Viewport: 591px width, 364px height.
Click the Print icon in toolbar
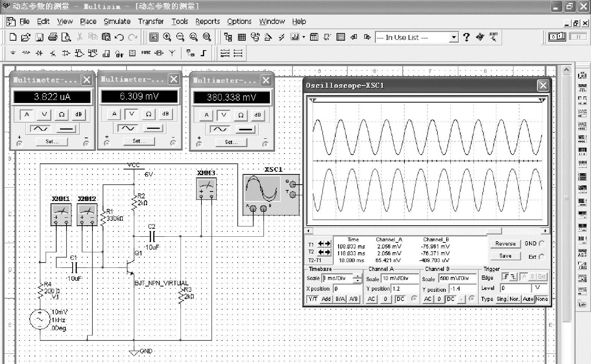tap(53, 37)
